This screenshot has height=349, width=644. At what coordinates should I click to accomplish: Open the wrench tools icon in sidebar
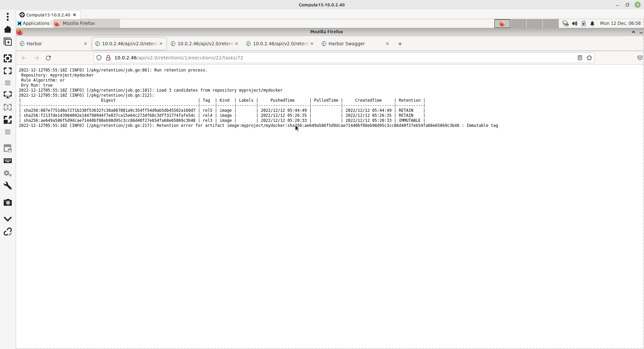pos(8,186)
